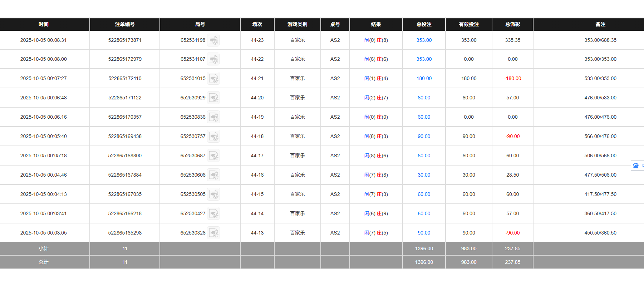The image size is (644, 281).
Task: Click the 结果 column header
Action: pos(376,24)
